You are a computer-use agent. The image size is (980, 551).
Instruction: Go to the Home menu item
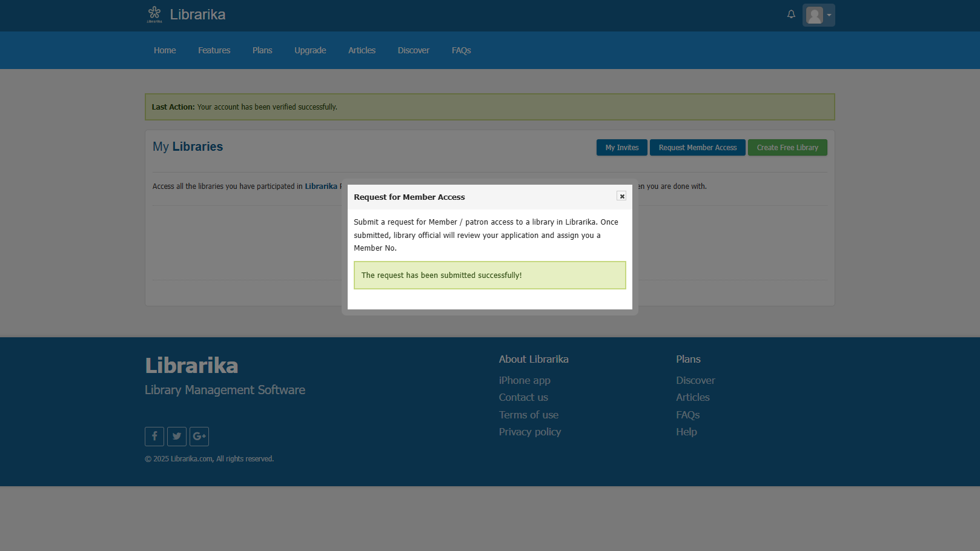(165, 50)
